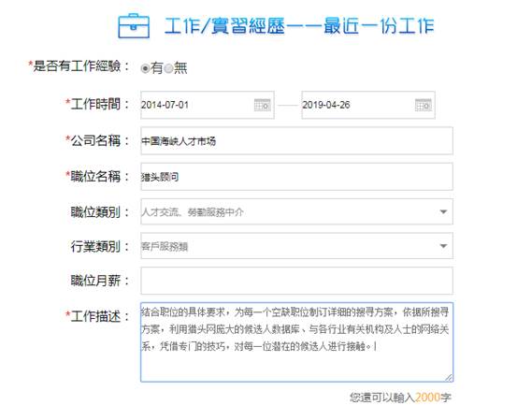The width and height of the screenshot is (517, 420).
Task: Open the 客戶服務類 combo box
Action: pos(296,246)
